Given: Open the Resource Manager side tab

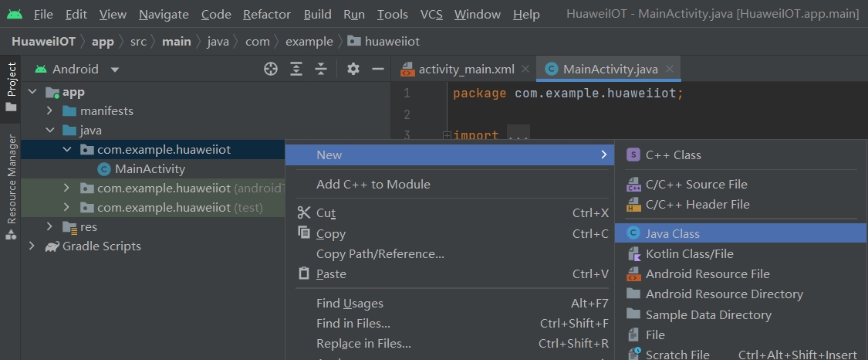Looking at the screenshot, I should click(x=11, y=186).
